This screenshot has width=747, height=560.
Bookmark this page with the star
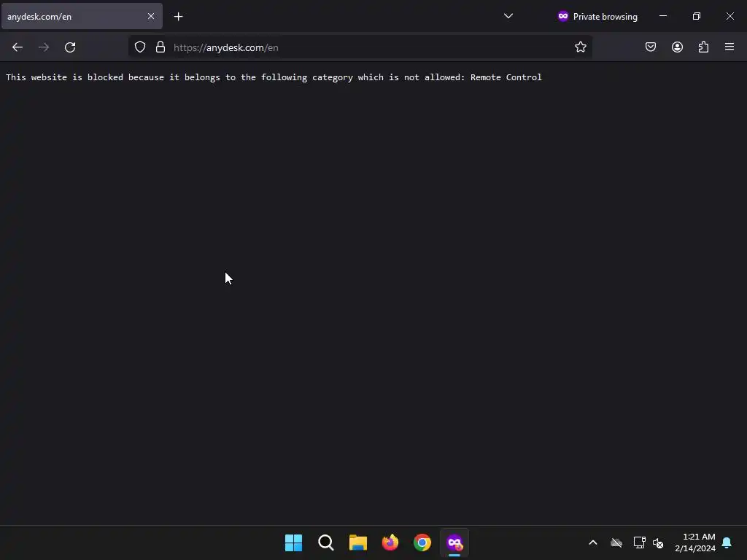pyautogui.click(x=580, y=47)
